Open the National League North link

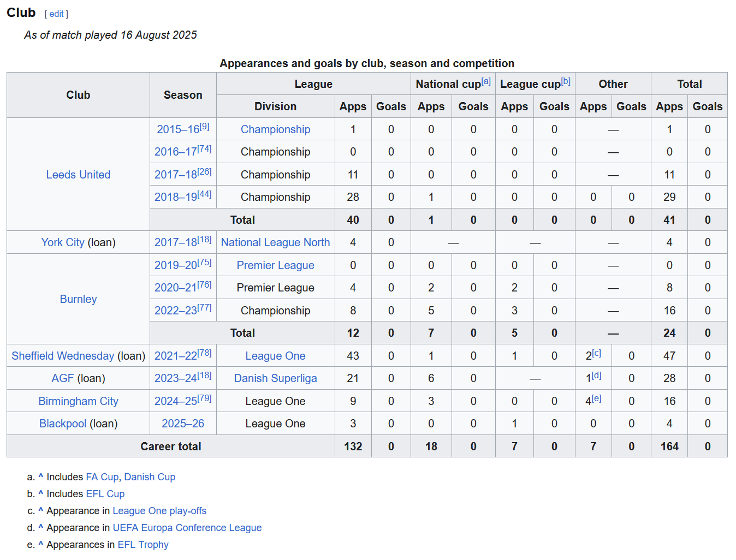pos(275,242)
